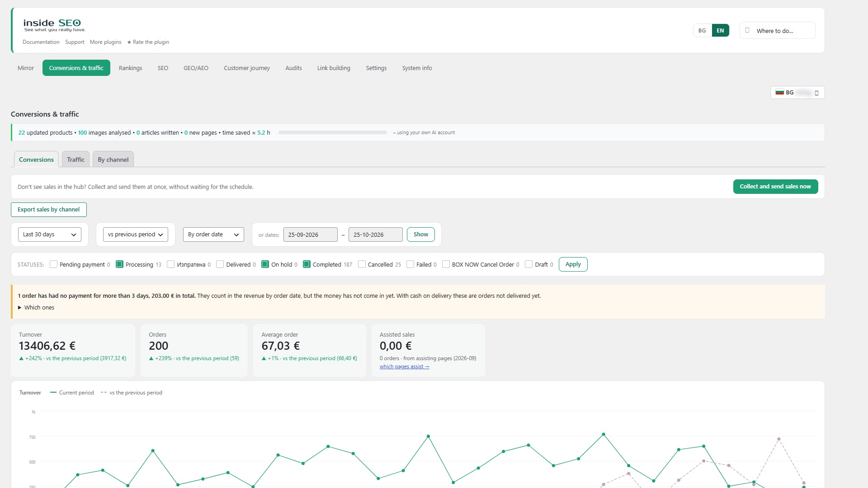The image size is (868, 488).
Task: Open the By order date dropdown
Action: [213, 235]
